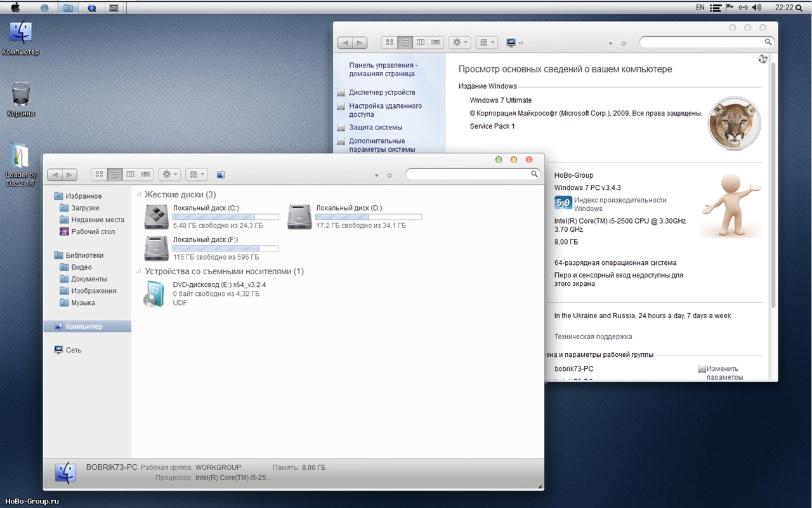The height and width of the screenshot is (508, 812).
Task: Click Защита системы link in the left panel
Action: pyautogui.click(x=376, y=128)
